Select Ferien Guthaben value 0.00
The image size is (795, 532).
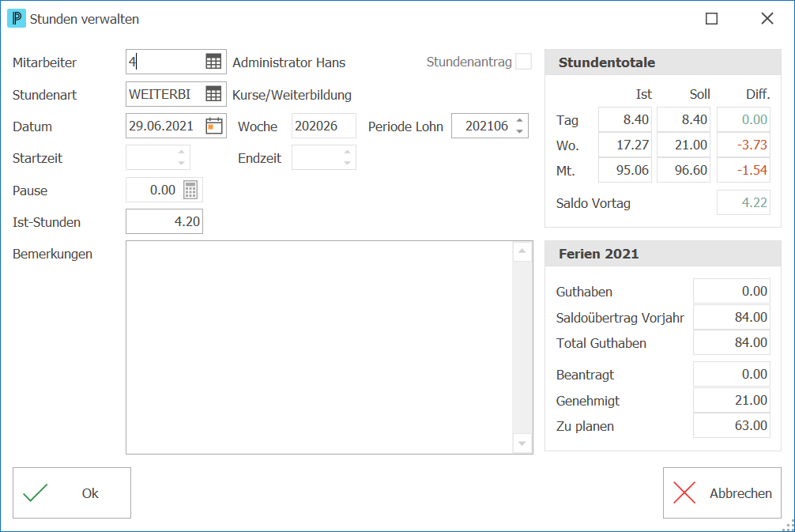[x=732, y=291]
